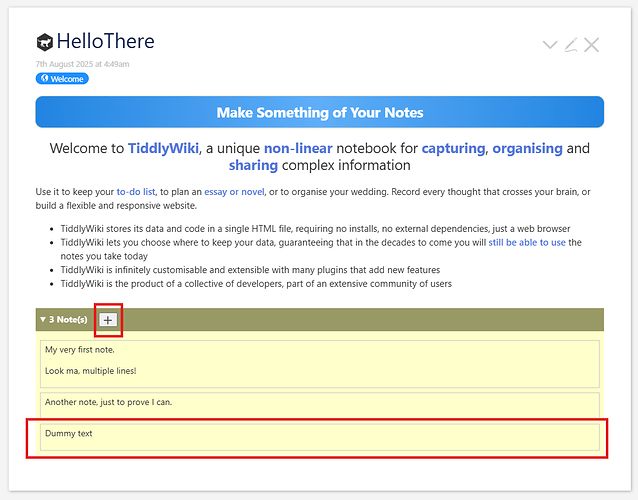Open the 'capturing' link

(x=452, y=149)
